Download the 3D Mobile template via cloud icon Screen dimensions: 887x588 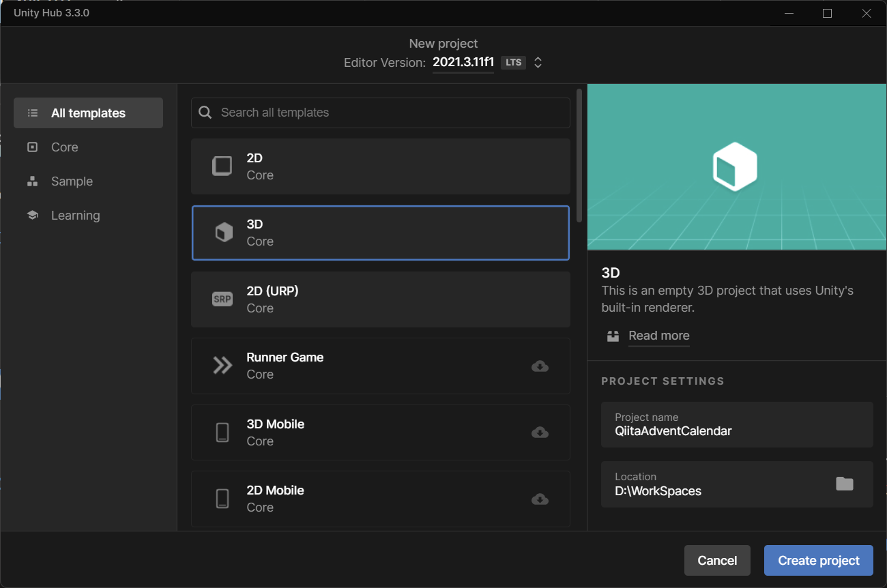[540, 432]
